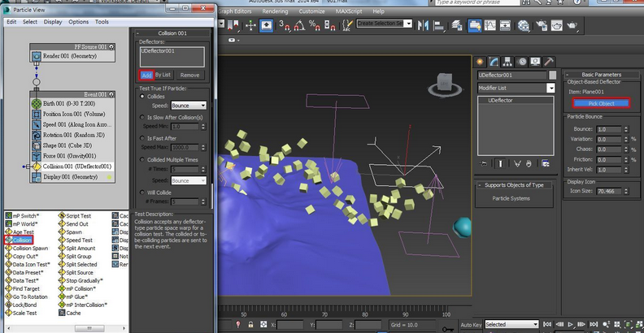Open the Modifier List dropdown
This screenshot has width=644, height=333.
click(516, 87)
